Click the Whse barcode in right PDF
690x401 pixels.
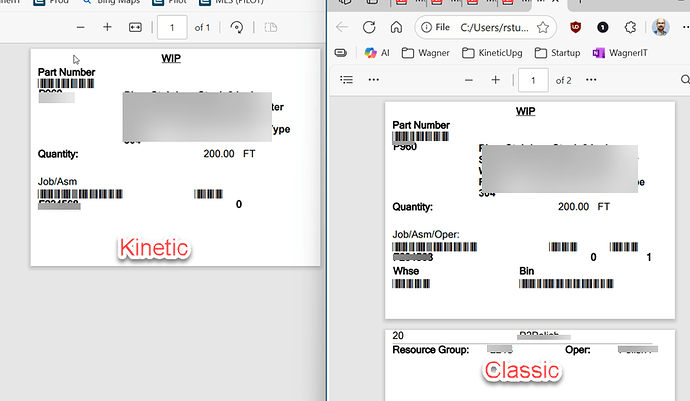tap(411, 283)
